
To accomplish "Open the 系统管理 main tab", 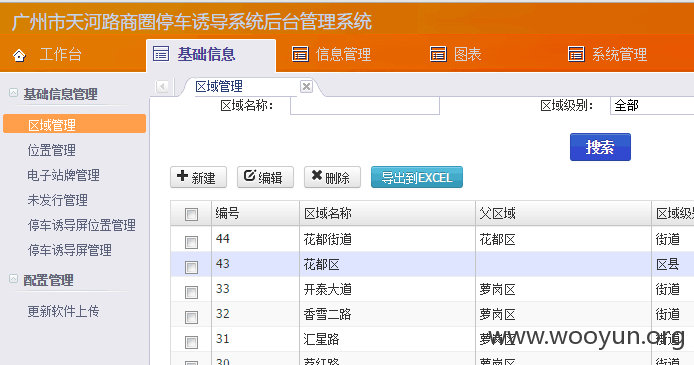I will 620,54.
